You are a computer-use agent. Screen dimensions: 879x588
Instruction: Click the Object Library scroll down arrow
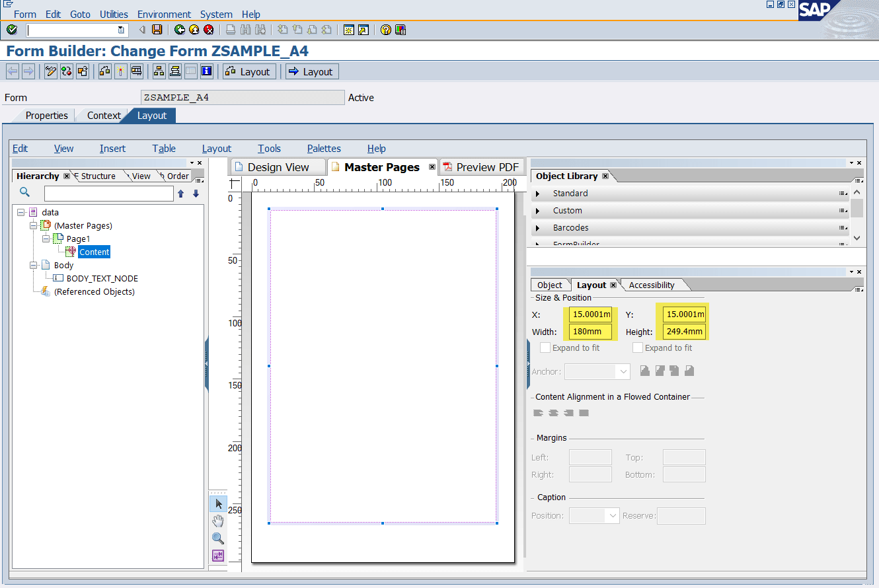tap(857, 238)
